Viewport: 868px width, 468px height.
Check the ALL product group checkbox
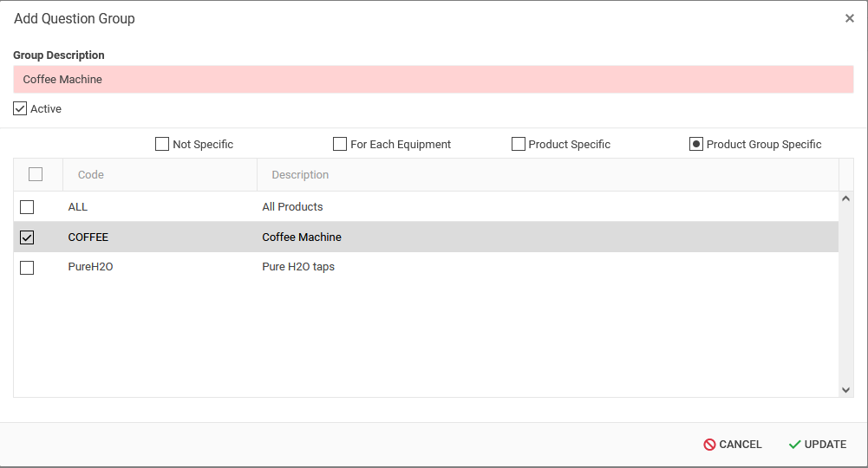tap(27, 207)
